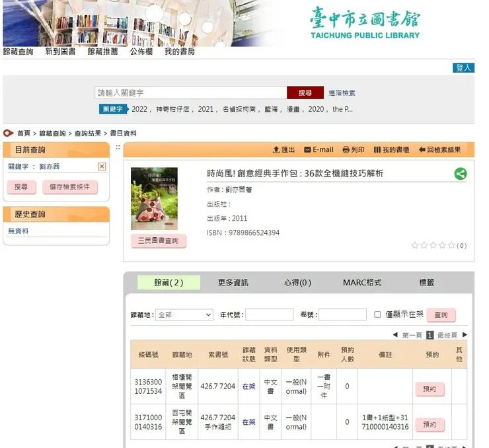Click the 第一頁 pagination link above the table

(412, 335)
